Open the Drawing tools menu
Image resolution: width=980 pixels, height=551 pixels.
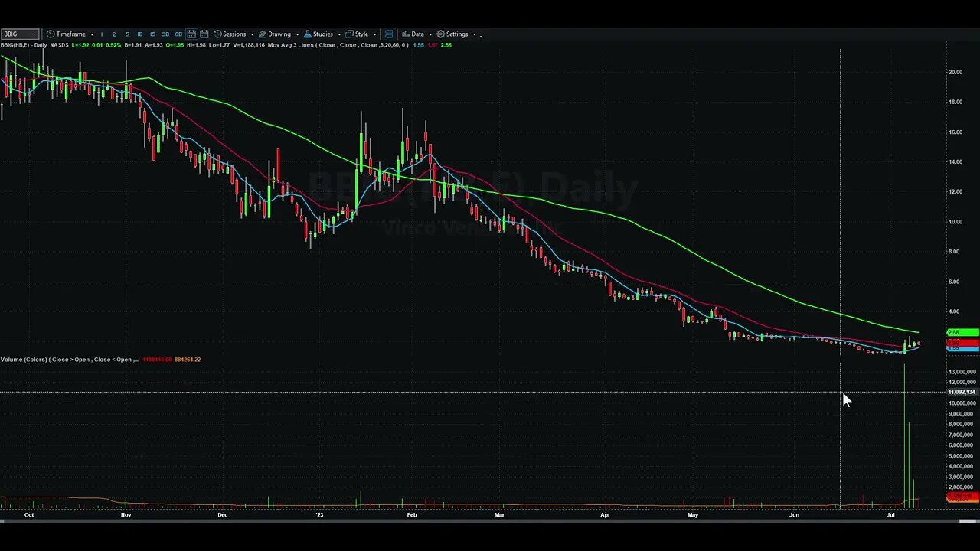point(275,34)
